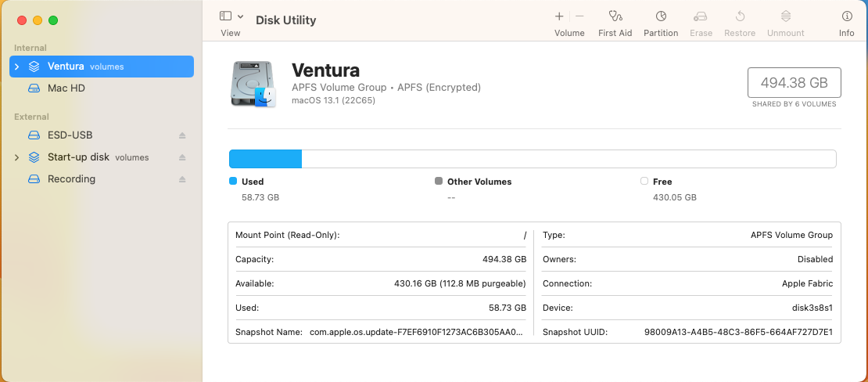
Task: Click the Ventura drive icon image
Action: [253, 85]
